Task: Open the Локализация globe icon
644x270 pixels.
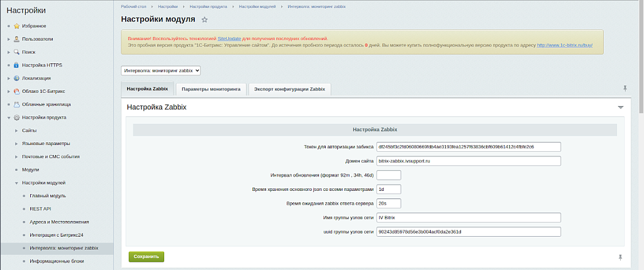Action: coord(16,78)
